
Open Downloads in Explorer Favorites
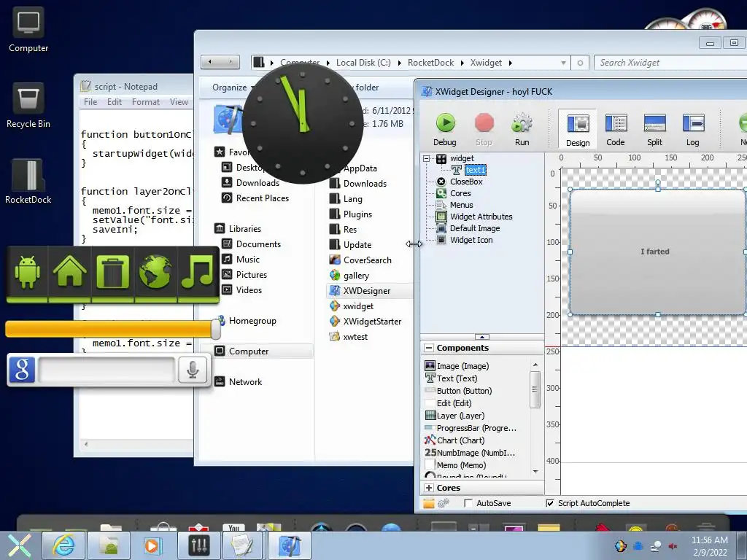258,183
